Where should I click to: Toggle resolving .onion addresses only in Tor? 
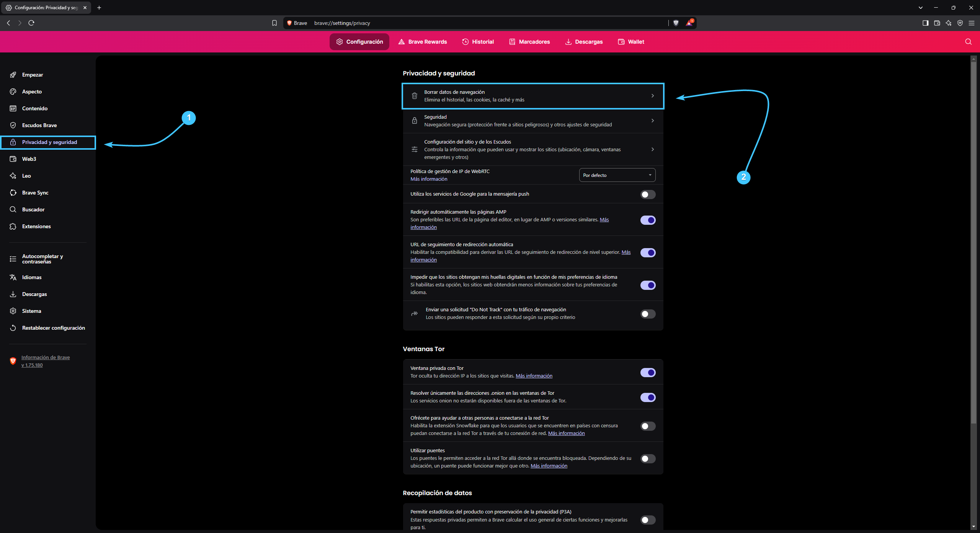(648, 397)
